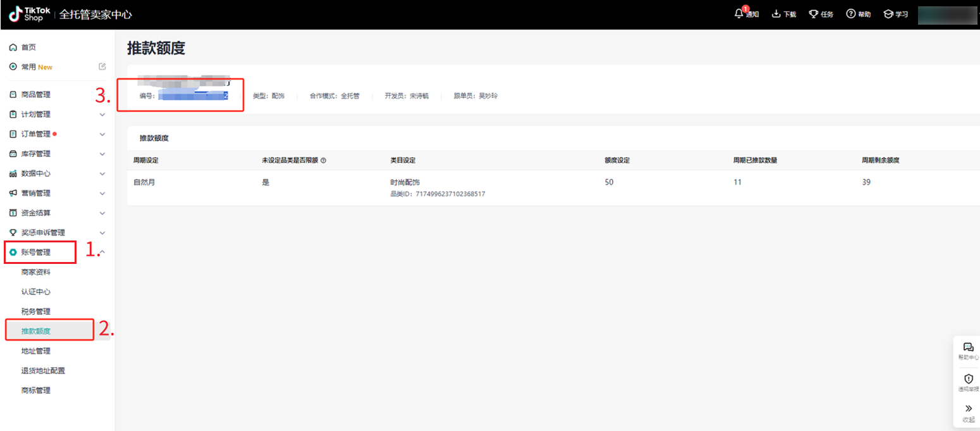Click the 违规举报 shield icon

point(968,378)
